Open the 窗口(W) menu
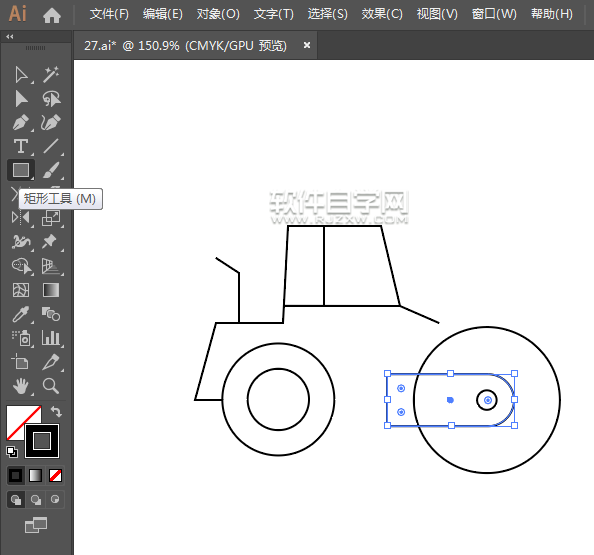Screen dimensions: 594x555 click(494, 14)
